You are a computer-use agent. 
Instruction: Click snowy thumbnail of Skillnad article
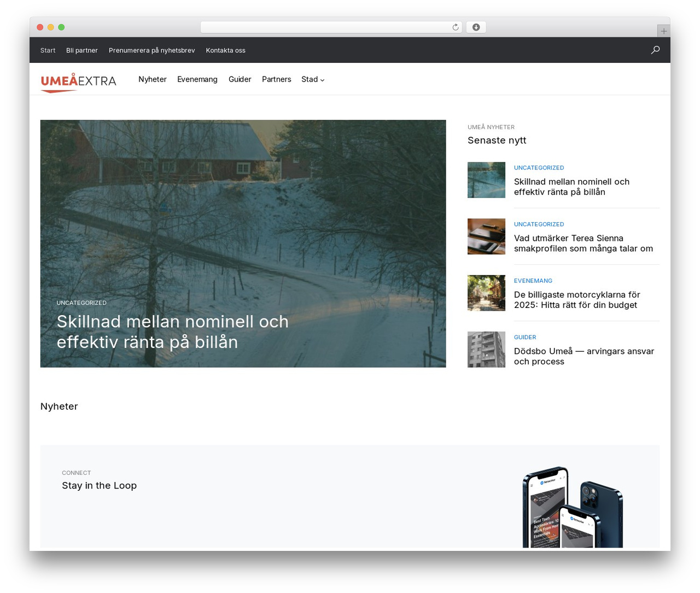pyautogui.click(x=486, y=180)
